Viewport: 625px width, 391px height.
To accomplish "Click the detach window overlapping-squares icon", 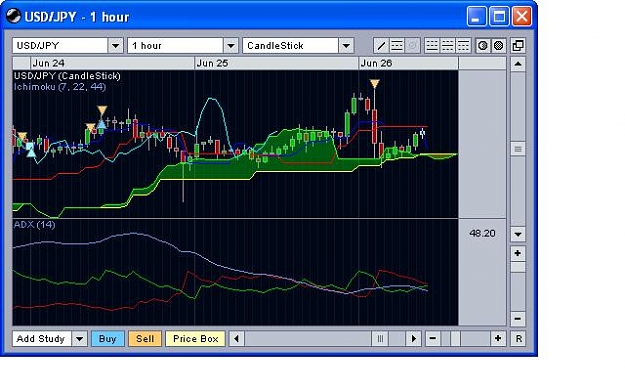I will [518, 46].
